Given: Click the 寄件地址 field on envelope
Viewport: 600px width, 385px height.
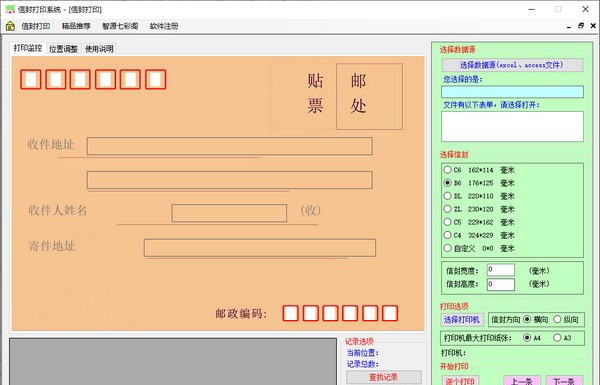Looking at the screenshot, I should [x=260, y=248].
